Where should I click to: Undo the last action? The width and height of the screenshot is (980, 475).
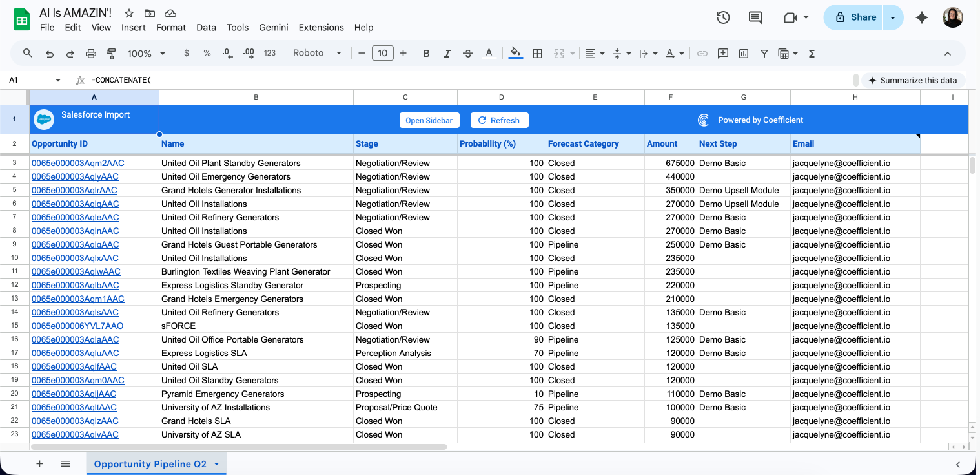pos(49,53)
